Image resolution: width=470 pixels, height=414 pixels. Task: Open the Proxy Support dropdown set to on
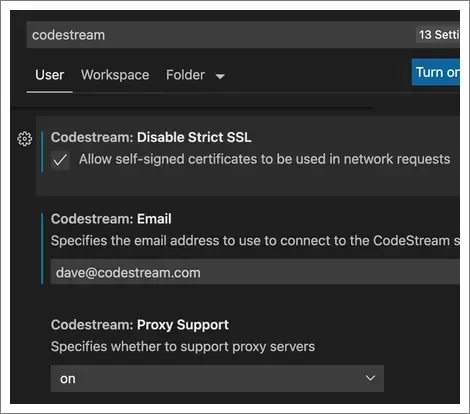217,378
